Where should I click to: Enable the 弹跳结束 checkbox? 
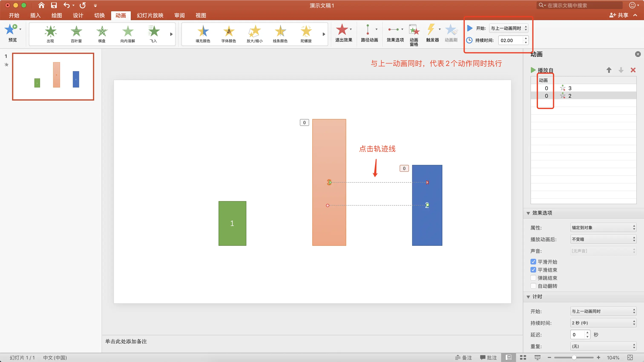tap(533, 278)
